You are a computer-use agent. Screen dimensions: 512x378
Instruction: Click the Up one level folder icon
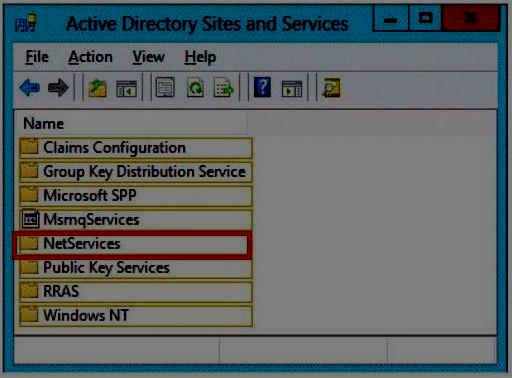(x=97, y=88)
